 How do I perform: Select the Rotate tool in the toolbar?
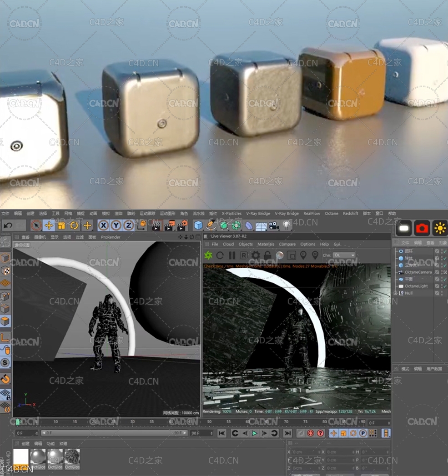pyautogui.click(x=74, y=225)
